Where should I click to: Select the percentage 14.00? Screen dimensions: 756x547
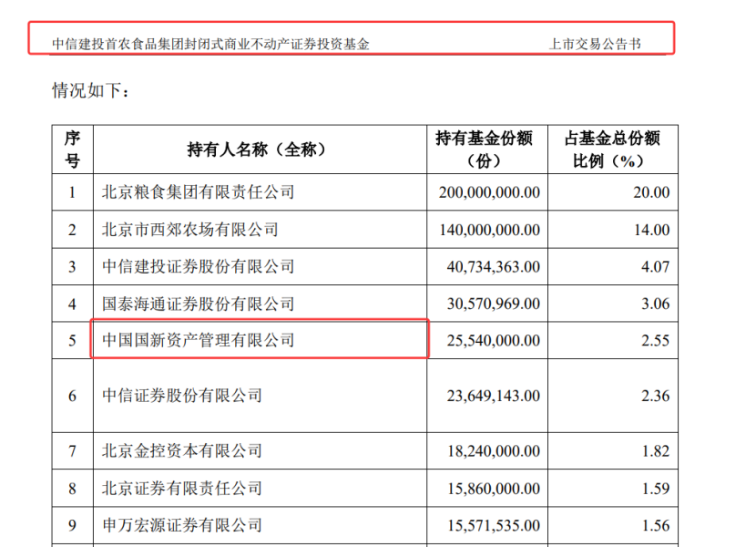(x=651, y=230)
